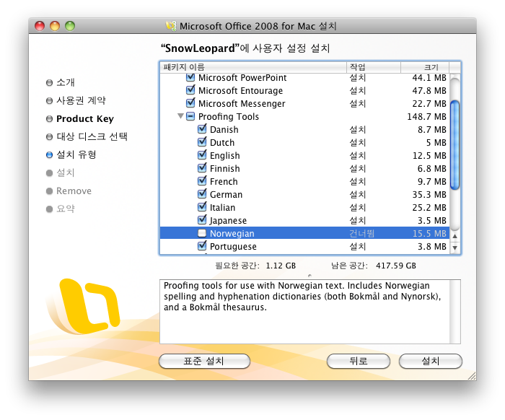Select the Danish row label
Image resolution: width=505 pixels, height=420 pixels.
coord(224,129)
